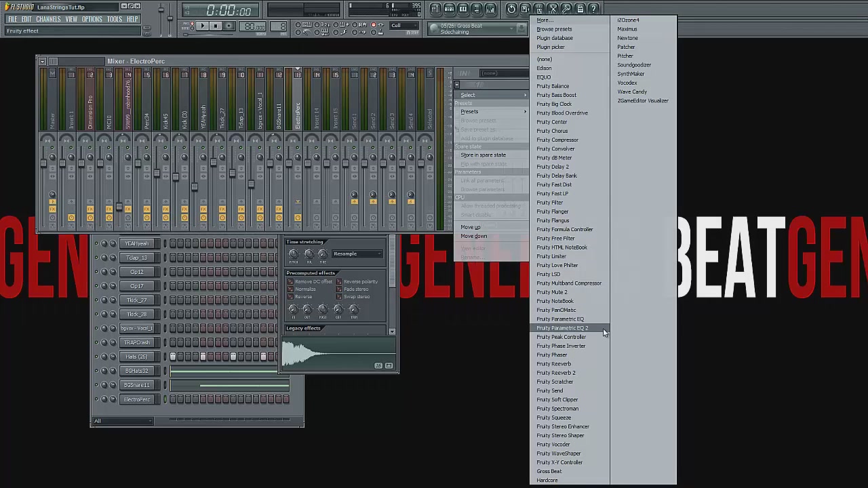Enable Reverse polarity checkbox
Viewport: 868px width, 488px height.
339,281
